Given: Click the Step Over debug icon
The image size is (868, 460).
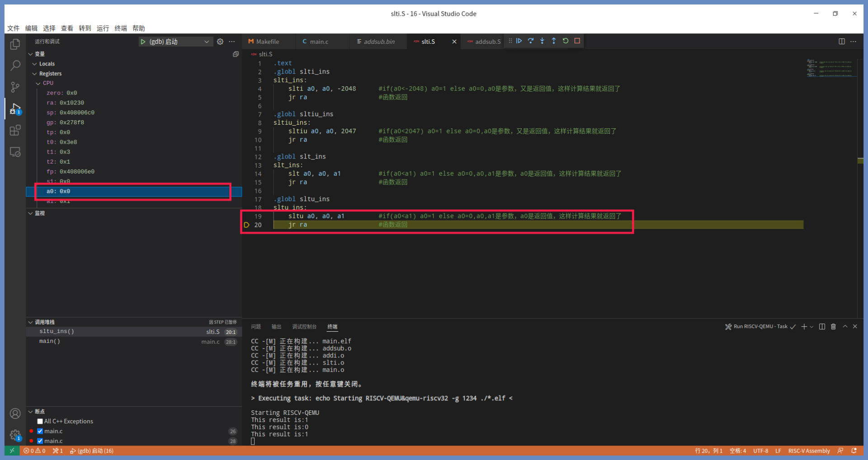Looking at the screenshot, I should pos(530,41).
